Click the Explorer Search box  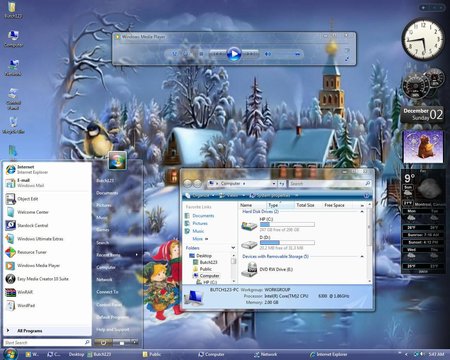click(330, 183)
